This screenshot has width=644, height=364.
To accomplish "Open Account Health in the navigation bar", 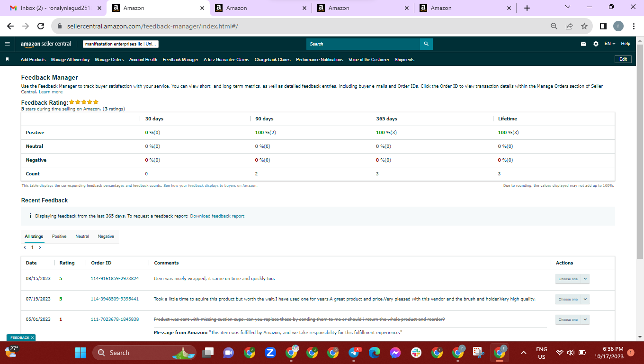I will coord(143,60).
